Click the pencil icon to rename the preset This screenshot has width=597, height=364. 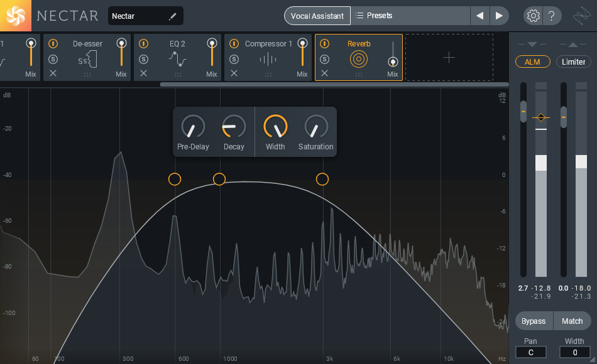click(x=172, y=16)
